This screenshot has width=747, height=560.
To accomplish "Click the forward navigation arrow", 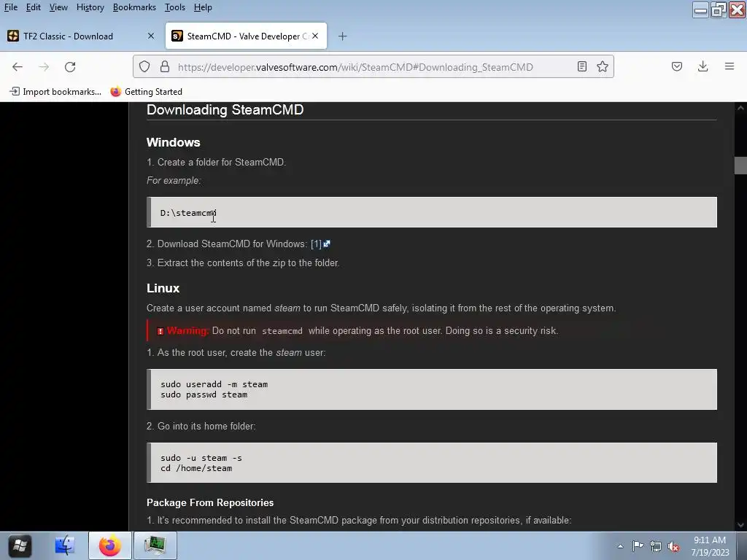I will (44, 67).
